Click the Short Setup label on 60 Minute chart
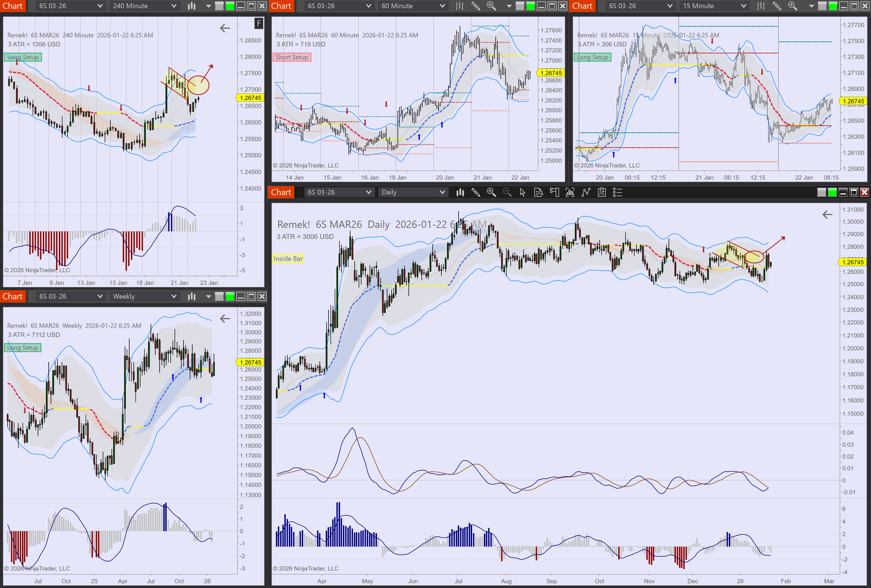 (x=292, y=57)
